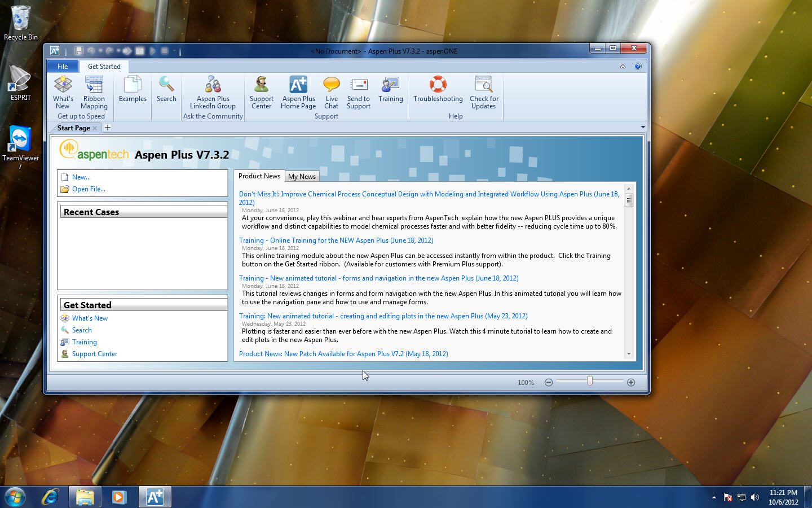Open 'New Patch Available for Aspen Plus V7.2' link
Viewport: 812px width, 508px height.
(x=343, y=354)
